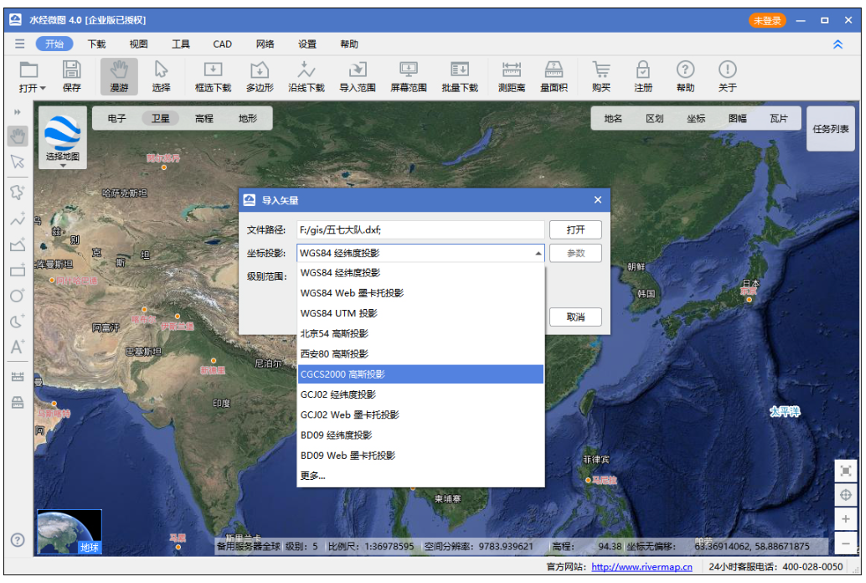Viewport: 866px width, 583px height.
Task: Click the 框选下载 box download icon
Action: [212, 76]
